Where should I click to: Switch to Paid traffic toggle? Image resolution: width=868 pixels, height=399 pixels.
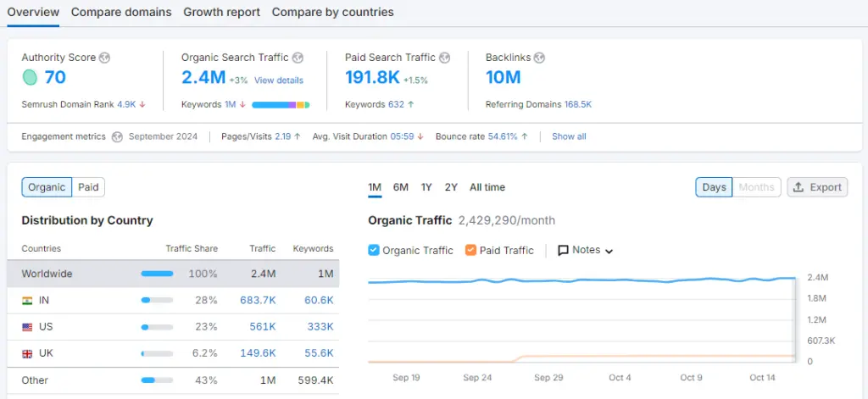(88, 187)
